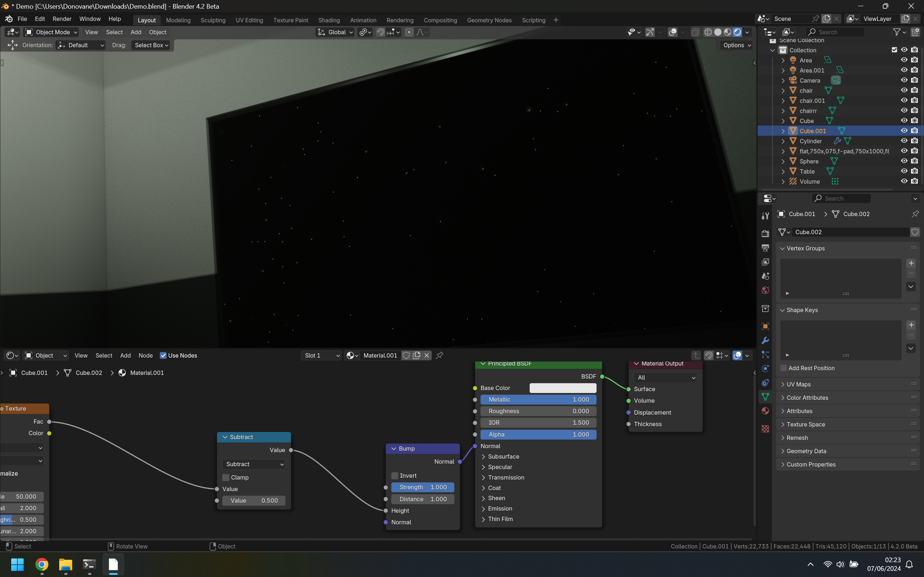Open the Render properties tab
The width and height of the screenshot is (924, 577).
click(765, 233)
